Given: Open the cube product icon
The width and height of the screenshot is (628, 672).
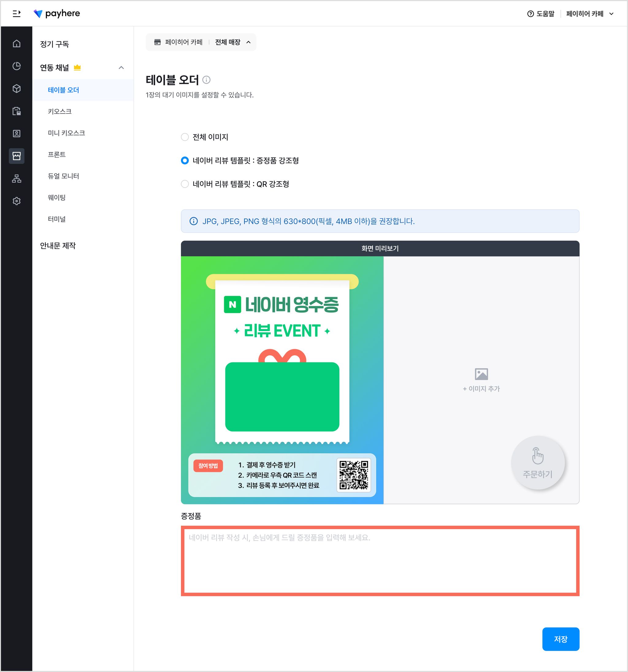Looking at the screenshot, I should (17, 89).
